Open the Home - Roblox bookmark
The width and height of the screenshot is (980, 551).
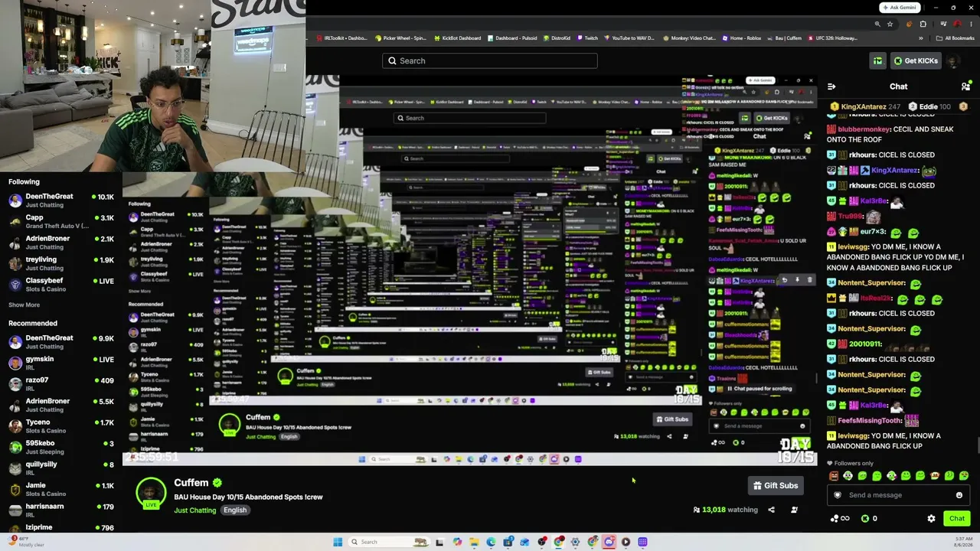coord(741,38)
